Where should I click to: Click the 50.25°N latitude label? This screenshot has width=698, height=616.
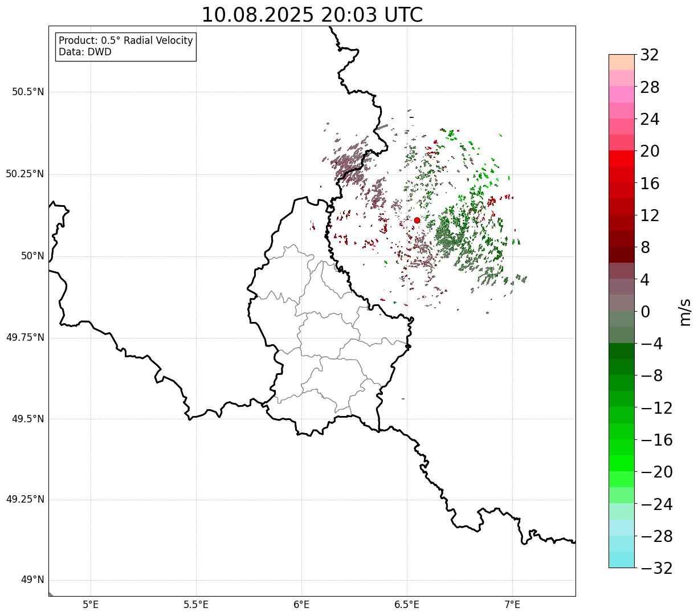[25, 174]
